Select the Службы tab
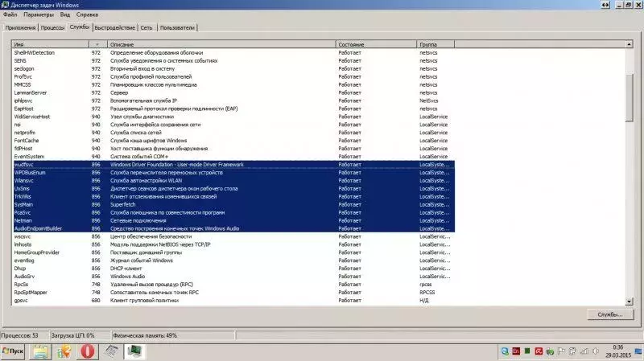 tap(79, 27)
